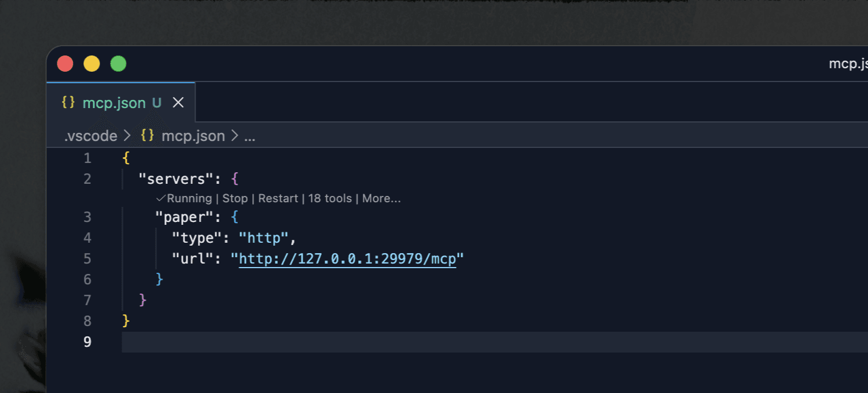This screenshot has height=393, width=868.
Task: Click the "paper" server key
Action: [181, 217]
